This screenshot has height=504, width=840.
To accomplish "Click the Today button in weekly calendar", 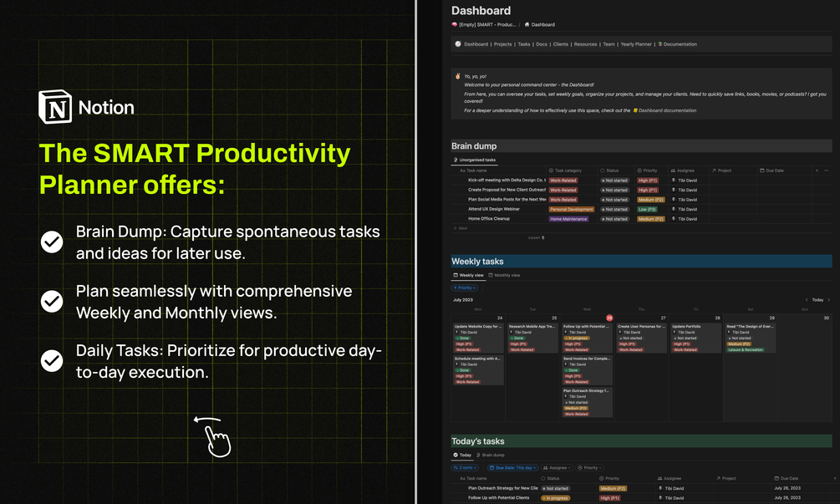I will pyautogui.click(x=817, y=300).
